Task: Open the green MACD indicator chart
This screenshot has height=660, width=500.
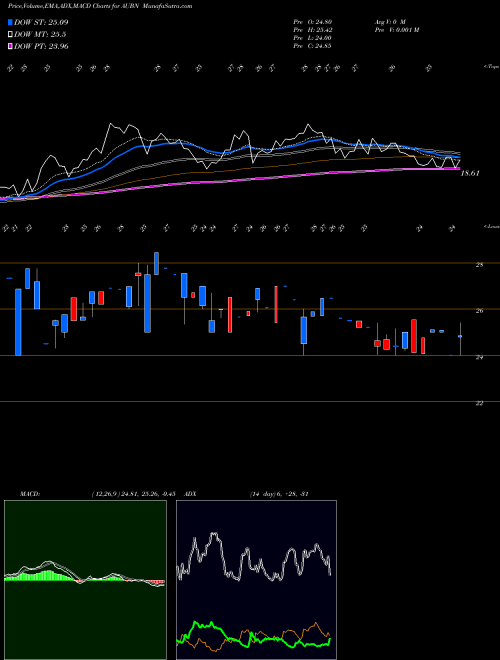Action: 85,580
